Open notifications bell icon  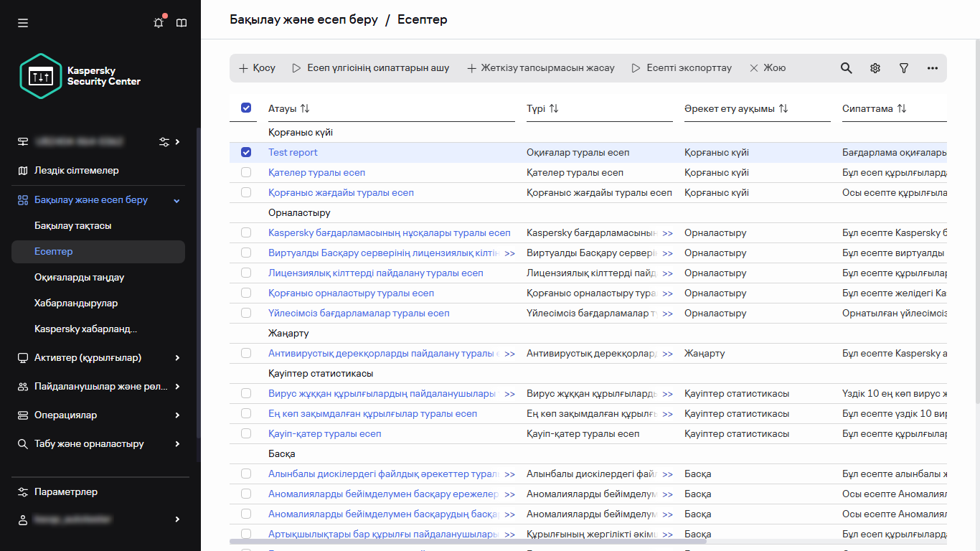tap(159, 23)
